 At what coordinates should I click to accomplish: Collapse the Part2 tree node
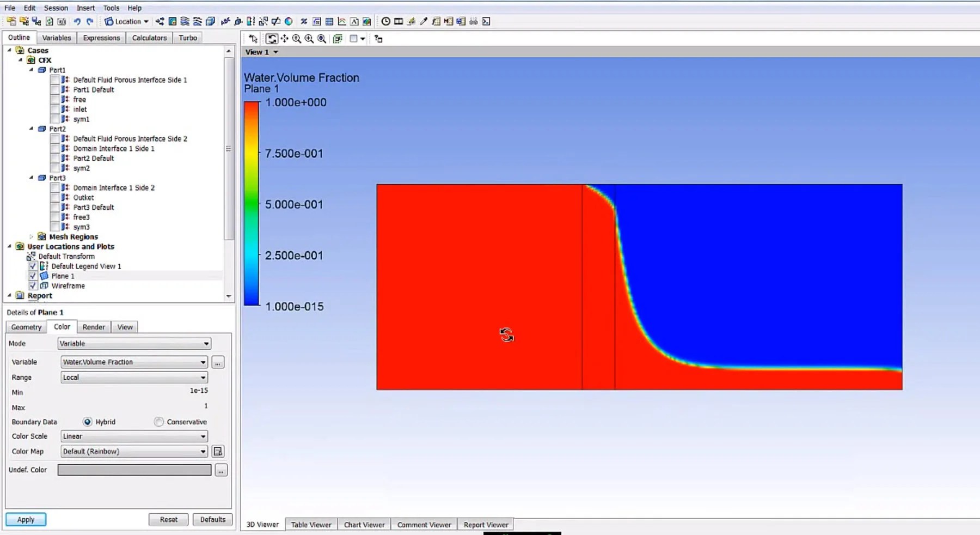pyautogui.click(x=32, y=129)
